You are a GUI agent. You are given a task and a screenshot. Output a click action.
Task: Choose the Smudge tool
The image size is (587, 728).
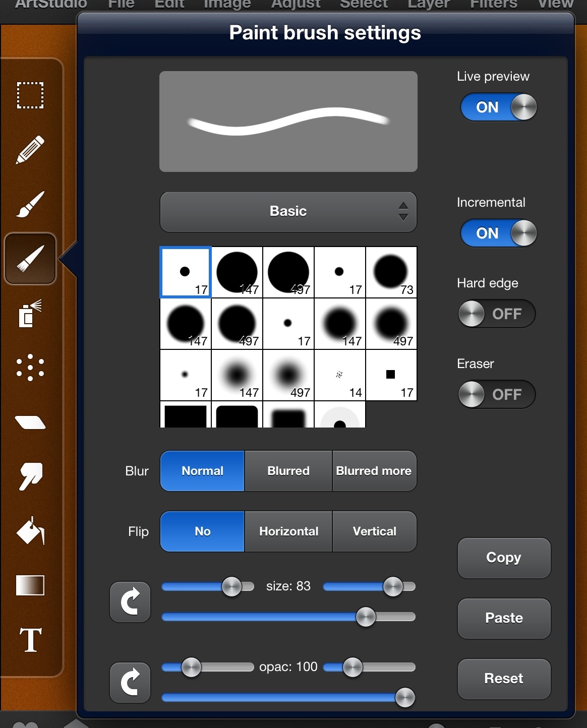click(30, 476)
